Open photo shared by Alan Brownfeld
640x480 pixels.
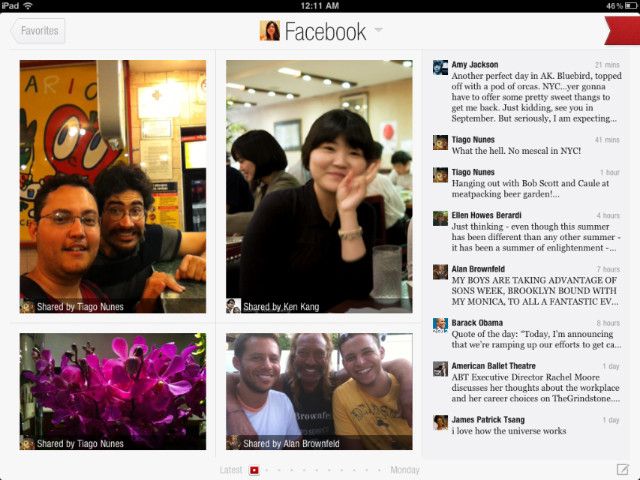click(x=319, y=391)
